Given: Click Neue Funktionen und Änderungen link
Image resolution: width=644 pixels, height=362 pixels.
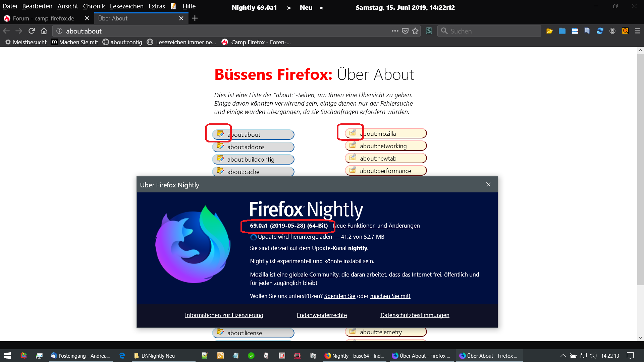Looking at the screenshot, I should pos(376,226).
